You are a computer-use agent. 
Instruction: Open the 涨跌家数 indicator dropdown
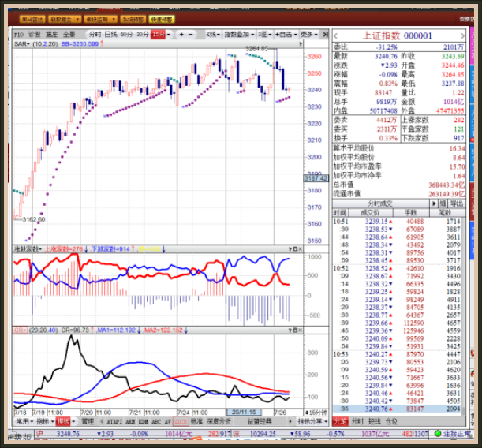tap(28, 249)
